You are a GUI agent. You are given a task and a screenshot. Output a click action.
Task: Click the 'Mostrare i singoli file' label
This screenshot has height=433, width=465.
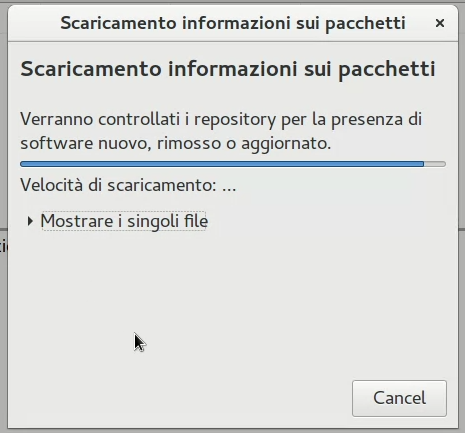[124, 221]
